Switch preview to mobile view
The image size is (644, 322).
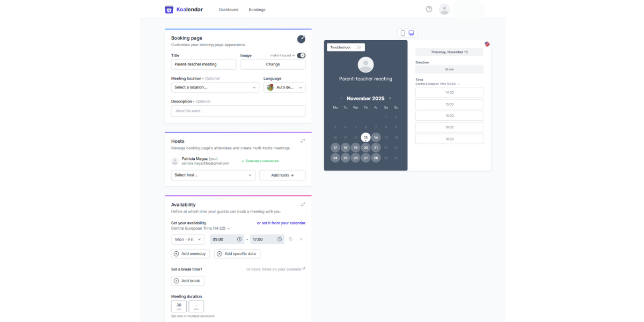point(402,33)
